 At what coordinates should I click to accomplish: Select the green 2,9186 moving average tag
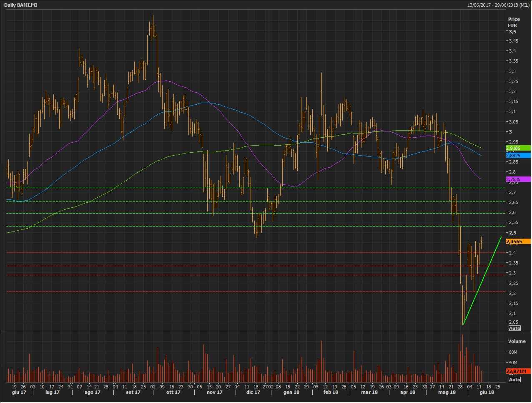(x=518, y=148)
